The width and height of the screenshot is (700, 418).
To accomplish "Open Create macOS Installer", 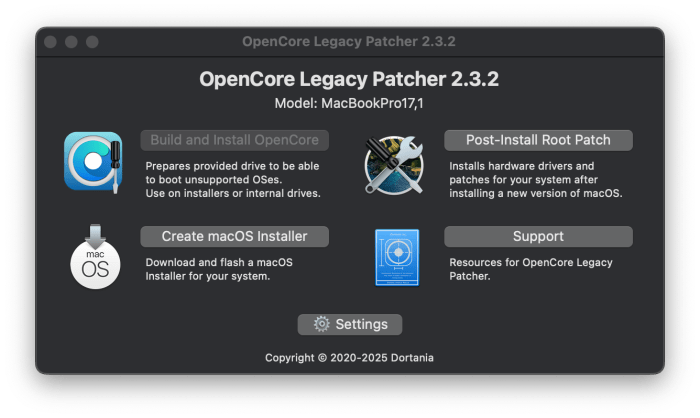I will [x=235, y=237].
